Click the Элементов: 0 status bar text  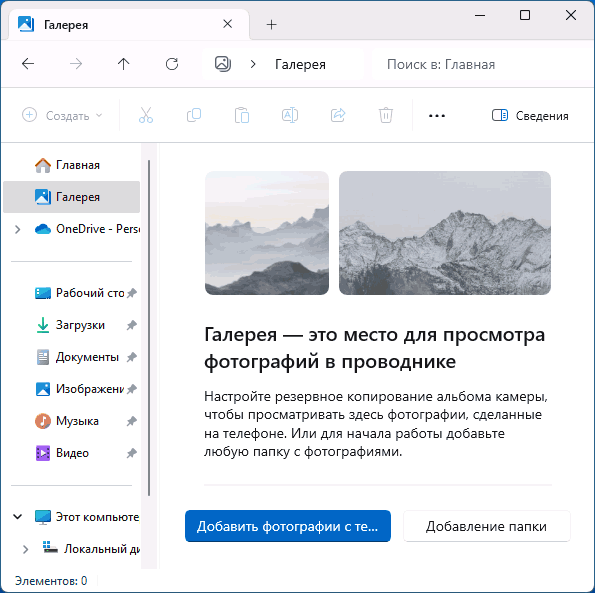51,580
